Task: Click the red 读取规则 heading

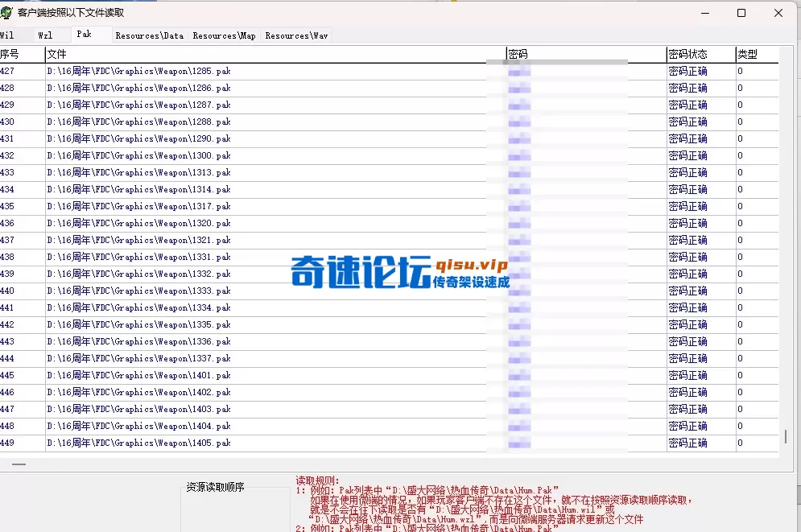Action: [317, 480]
